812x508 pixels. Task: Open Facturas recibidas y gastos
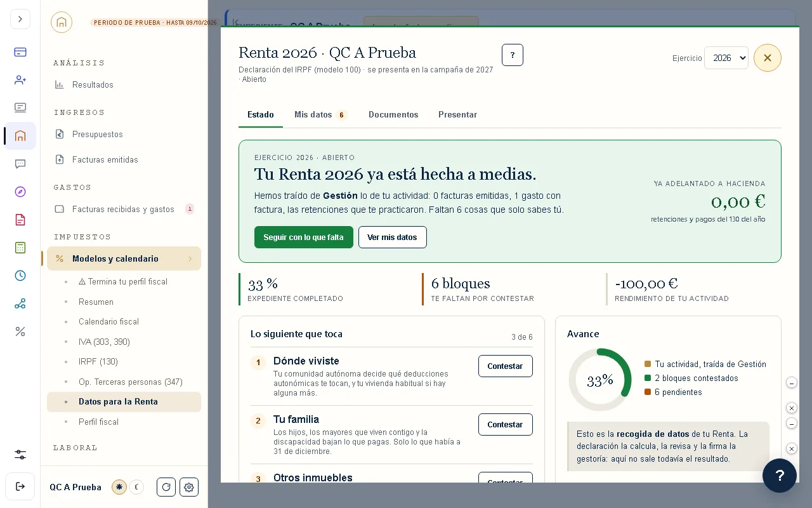(x=123, y=209)
